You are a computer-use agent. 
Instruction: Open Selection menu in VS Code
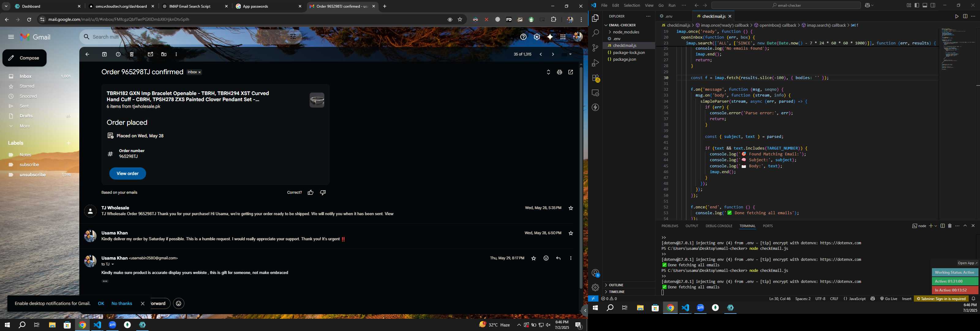(x=631, y=5)
